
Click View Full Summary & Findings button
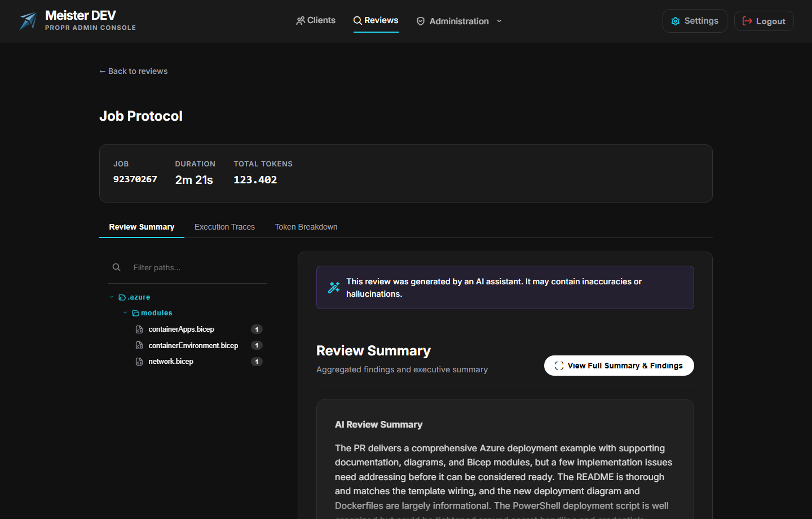tap(619, 366)
